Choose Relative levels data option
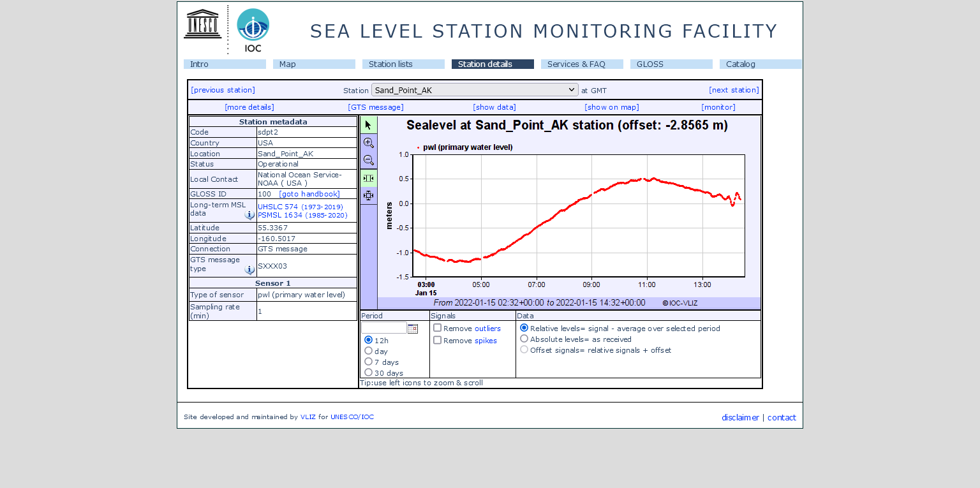This screenshot has width=980, height=488. click(x=524, y=328)
